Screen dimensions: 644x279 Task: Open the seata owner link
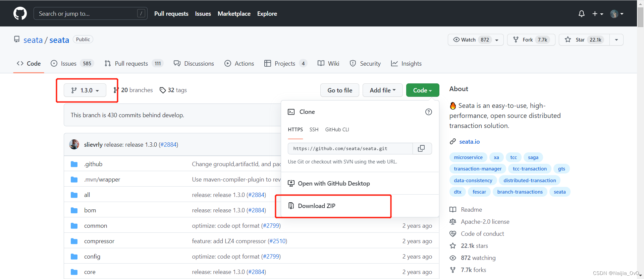[x=33, y=40]
